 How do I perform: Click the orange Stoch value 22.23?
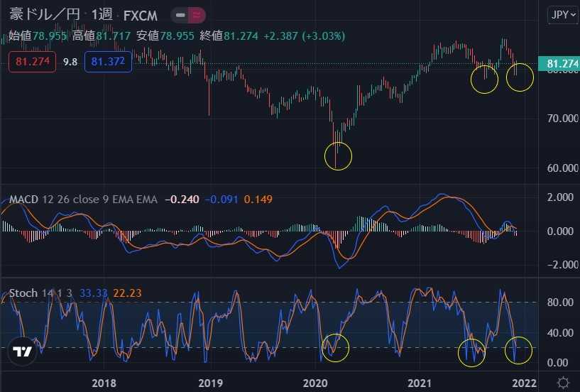click(x=127, y=293)
